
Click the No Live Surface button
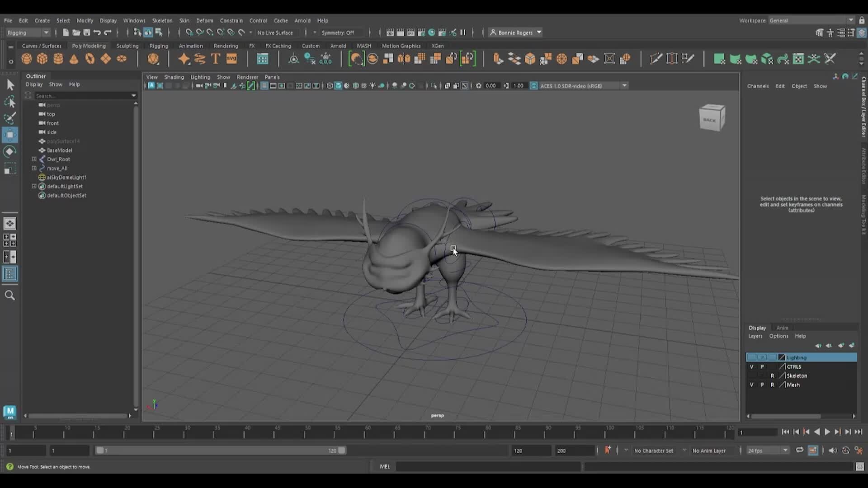click(x=276, y=33)
